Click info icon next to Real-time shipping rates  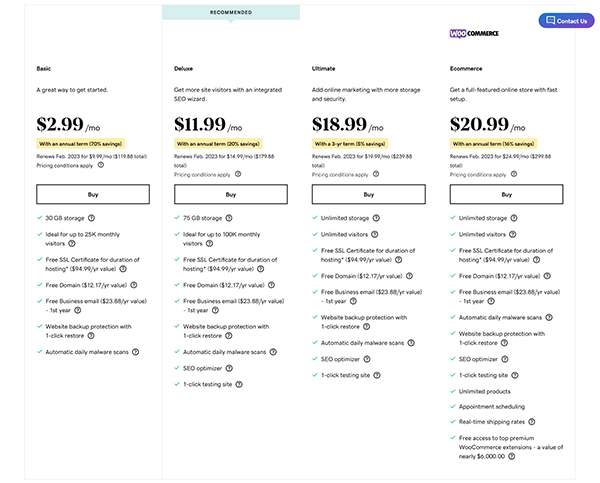pyautogui.click(x=532, y=422)
